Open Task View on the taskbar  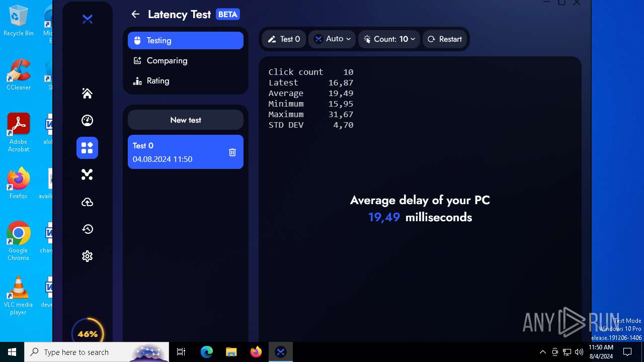[x=181, y=352]
